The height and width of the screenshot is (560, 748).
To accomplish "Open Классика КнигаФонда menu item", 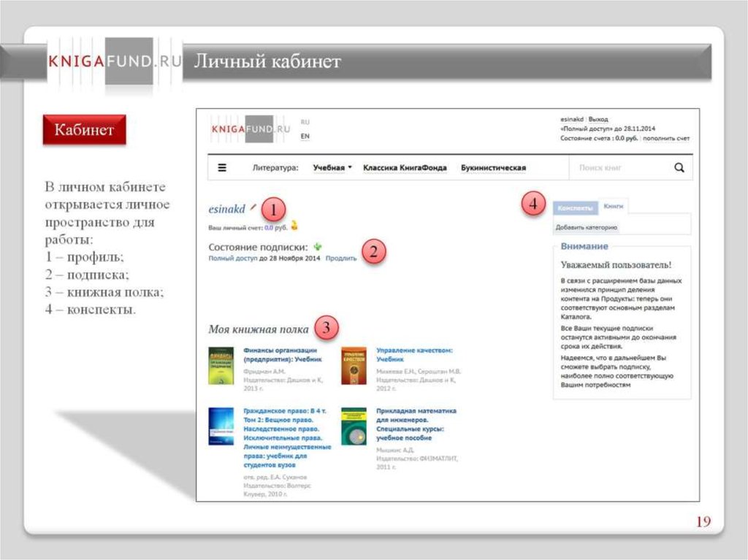I will (405, 167).
